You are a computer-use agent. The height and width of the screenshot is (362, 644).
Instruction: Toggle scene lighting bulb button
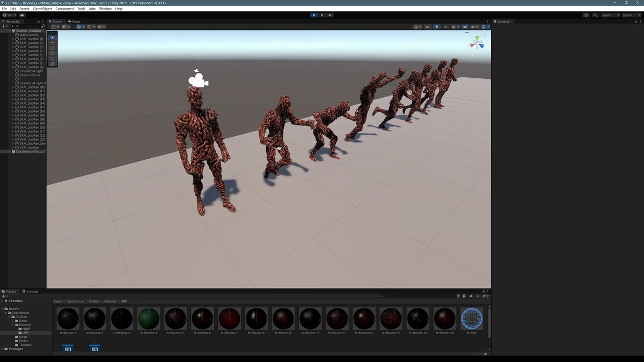pos(436,27)
